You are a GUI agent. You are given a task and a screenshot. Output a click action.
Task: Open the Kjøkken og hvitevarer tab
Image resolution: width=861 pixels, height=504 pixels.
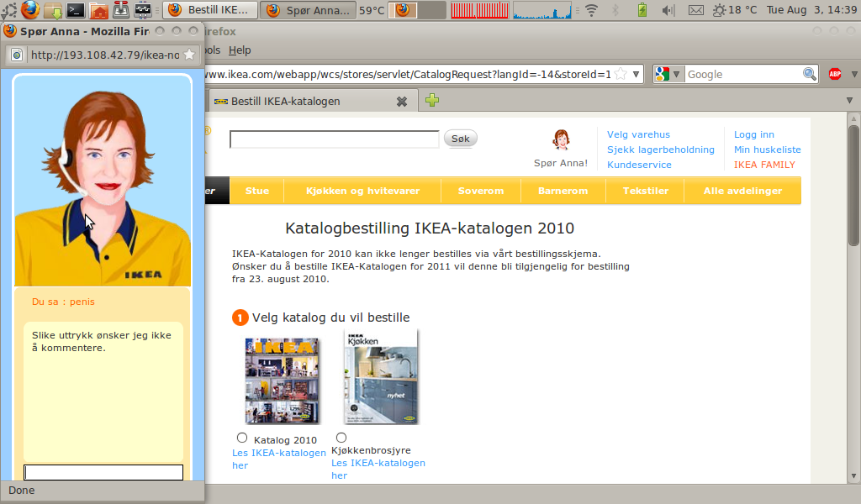point(362,191)
